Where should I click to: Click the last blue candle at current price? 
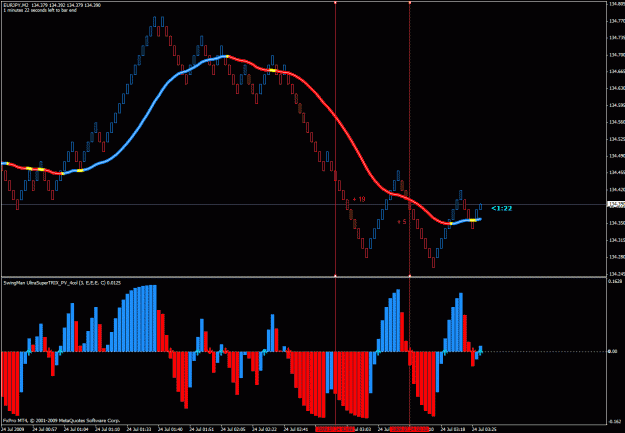click(x=481, y=207)
